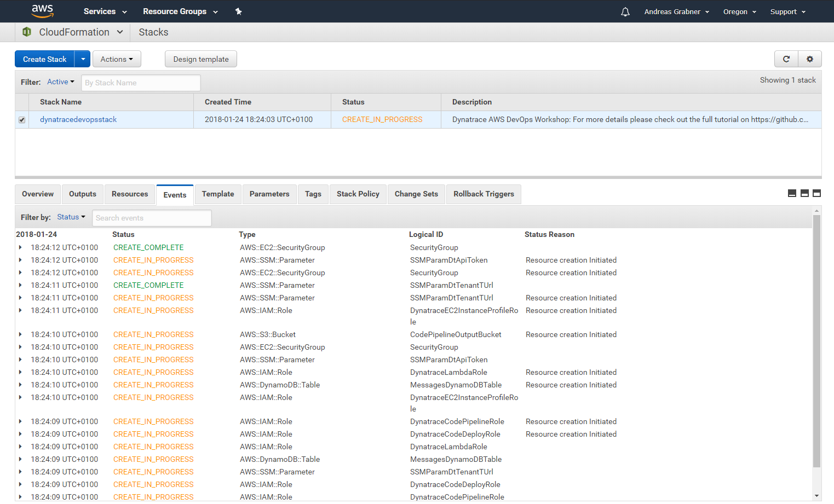Click the scrollbar down arrow
Image resolution: width=834 pixels, height=504 pixels.
click(816, 496)
